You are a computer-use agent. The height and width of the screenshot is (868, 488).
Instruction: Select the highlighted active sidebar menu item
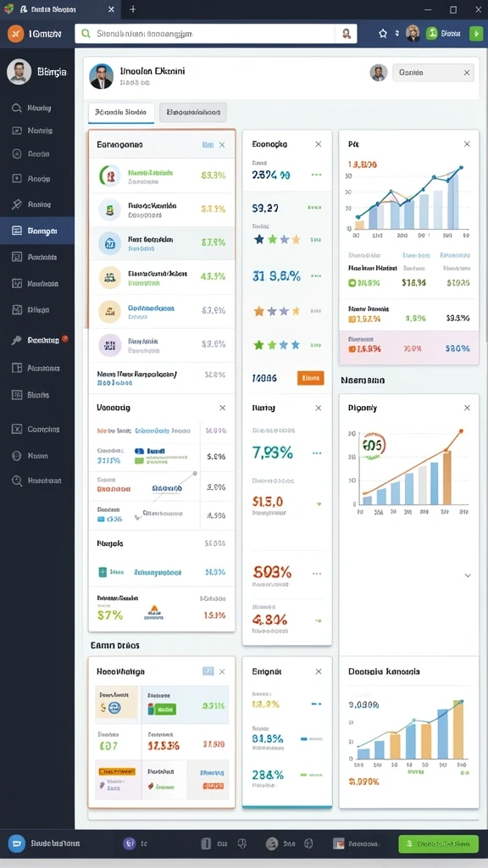tap(37, 231)
